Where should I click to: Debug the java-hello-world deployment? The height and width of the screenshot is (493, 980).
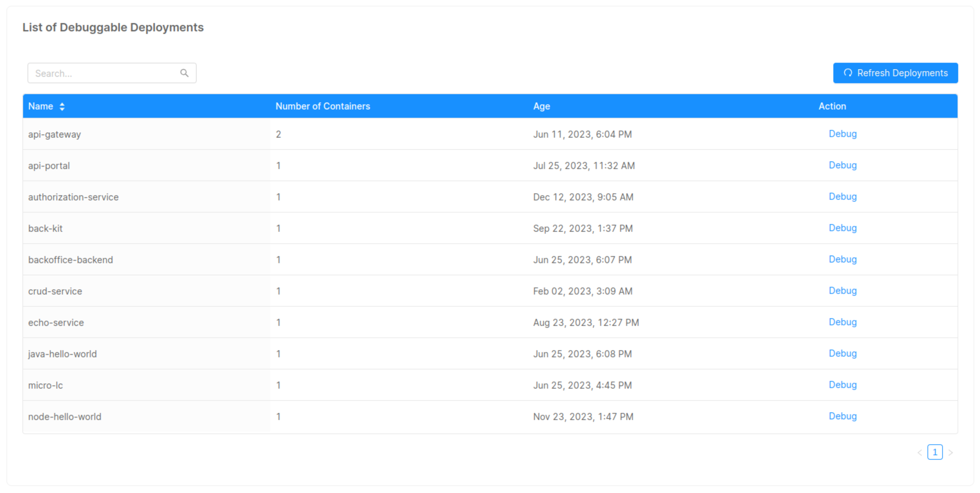pyautogui.click(x=843, y=353)
